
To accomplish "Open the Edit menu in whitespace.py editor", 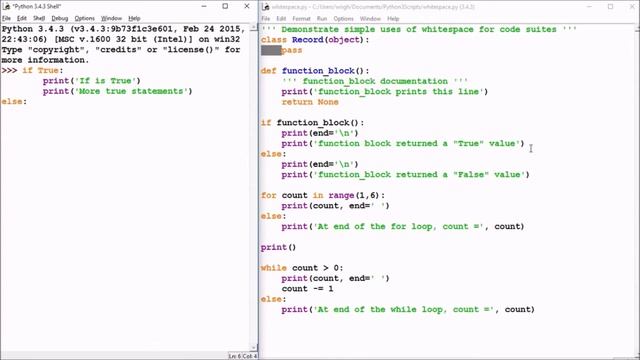I will [281, 19].
